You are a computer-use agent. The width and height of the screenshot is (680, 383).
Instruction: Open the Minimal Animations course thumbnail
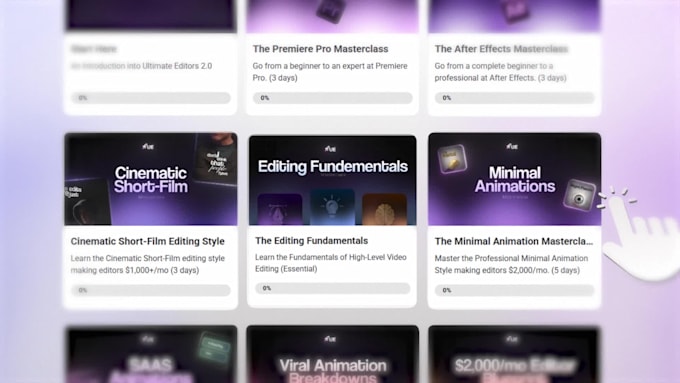pos(514,179)
